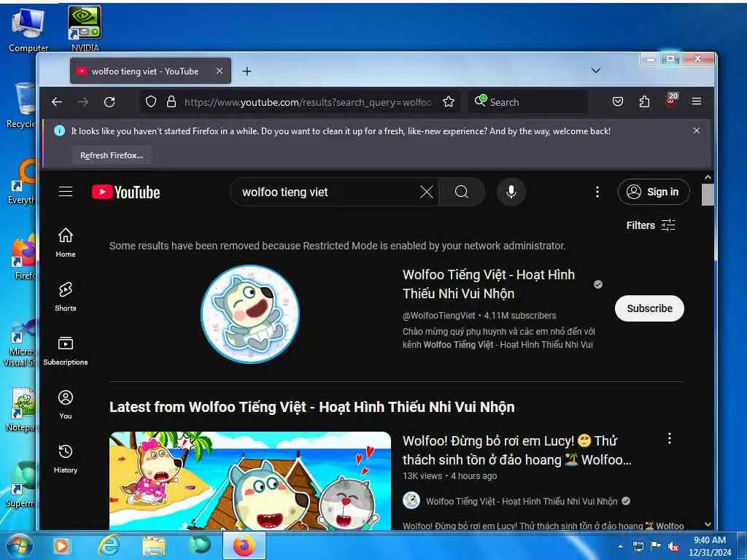Click the Firefox Search box
The width and height of the screenshot is (747, 560).
[x=528, y=102]
